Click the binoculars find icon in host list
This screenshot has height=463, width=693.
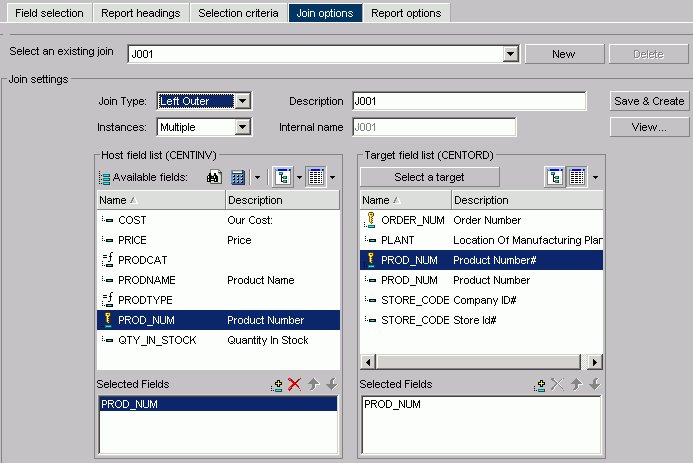click(x=213, y=177)
